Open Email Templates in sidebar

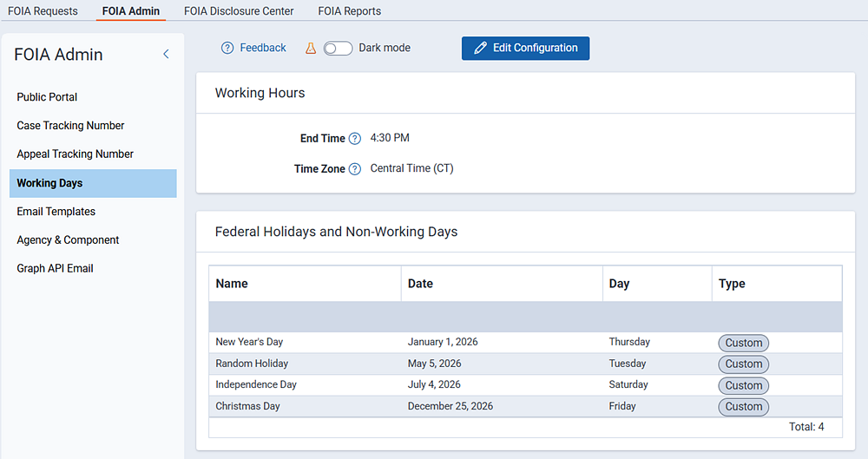click(x=93, y=212)
